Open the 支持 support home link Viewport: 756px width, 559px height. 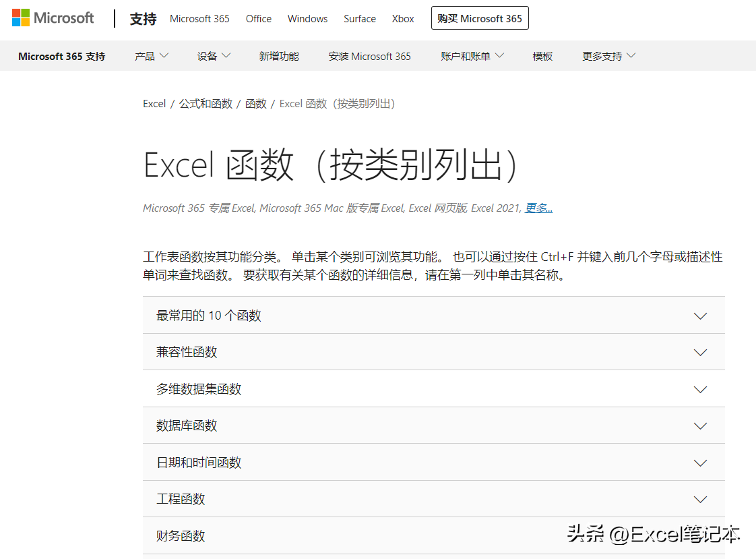point(144,19)
